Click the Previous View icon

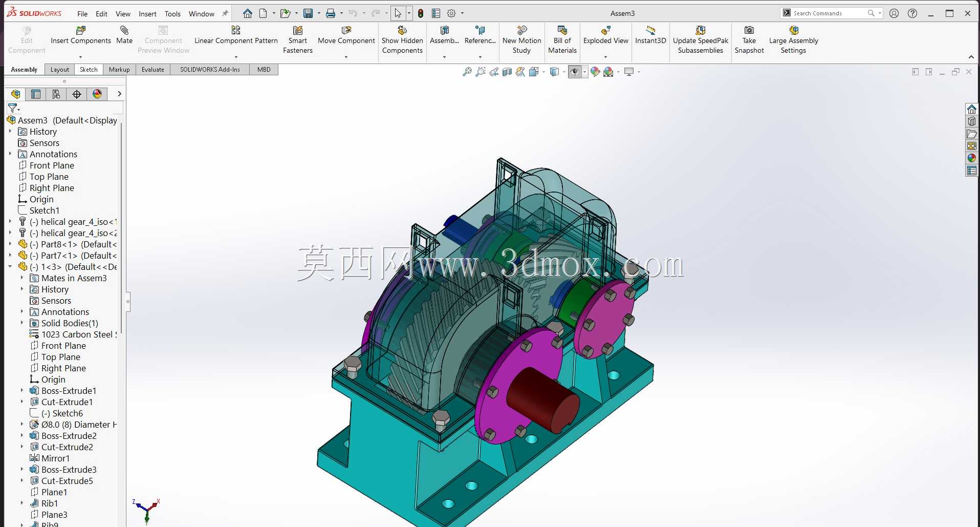tap(494, 72)
